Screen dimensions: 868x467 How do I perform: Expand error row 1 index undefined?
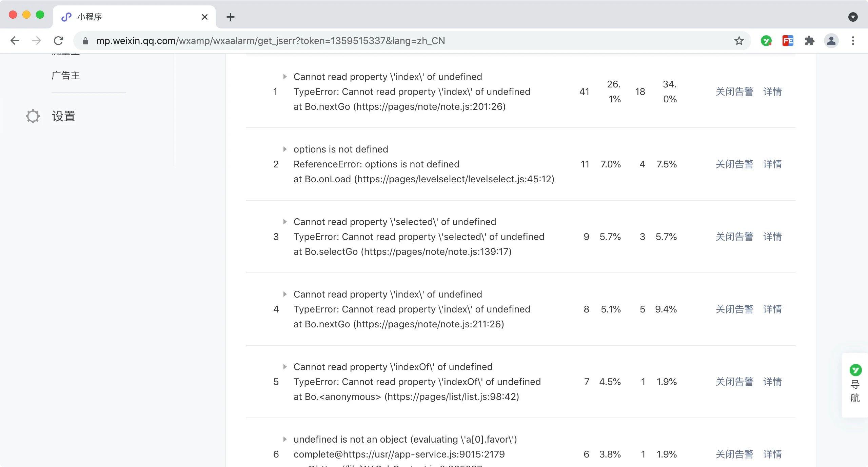[x=285, y=77]
